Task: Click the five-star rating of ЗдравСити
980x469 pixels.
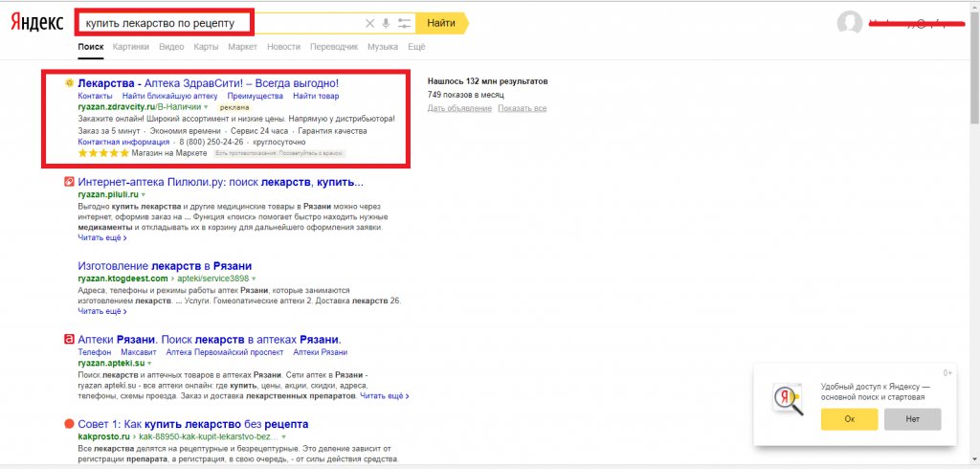Action: (103, 153)
